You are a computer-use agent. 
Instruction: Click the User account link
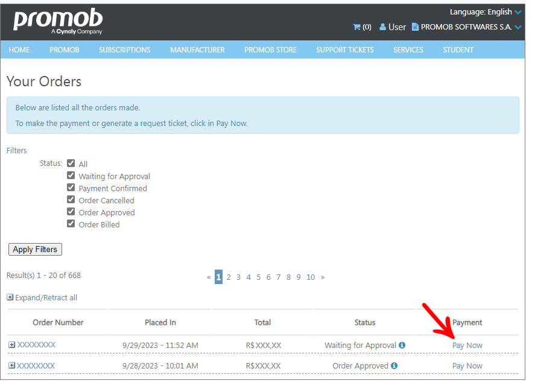397,27
